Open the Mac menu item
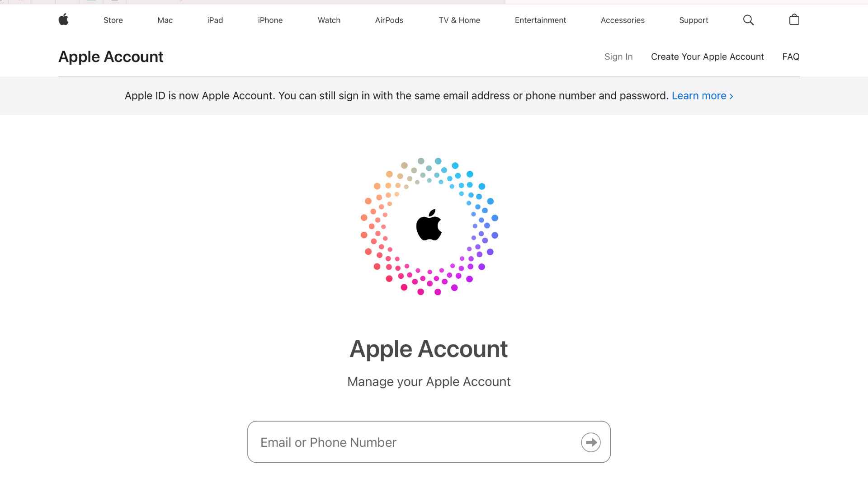Screen dimensions: 868x488 click(x=165, y=20)
